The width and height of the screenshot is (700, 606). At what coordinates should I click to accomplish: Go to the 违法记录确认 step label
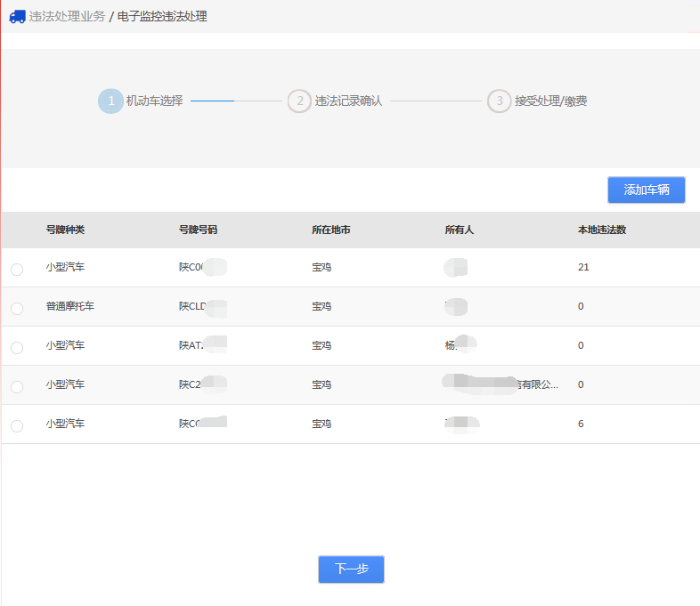click(348, 101)
